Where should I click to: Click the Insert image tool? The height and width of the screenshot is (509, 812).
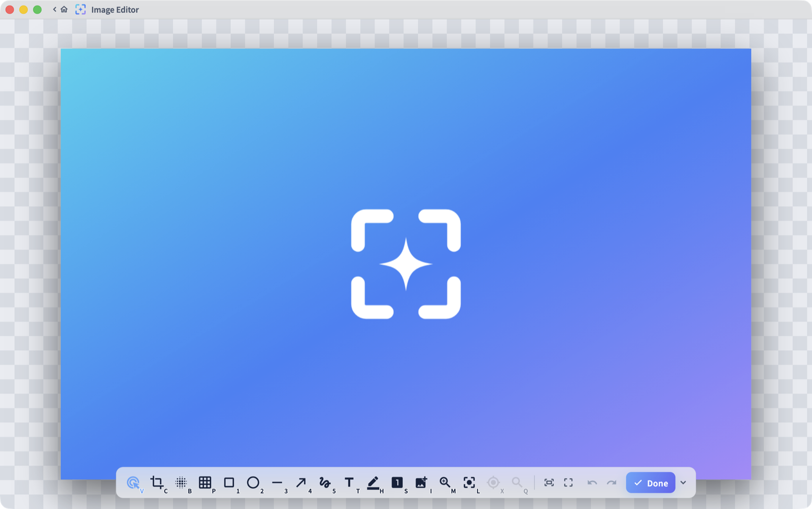[421, 483]
